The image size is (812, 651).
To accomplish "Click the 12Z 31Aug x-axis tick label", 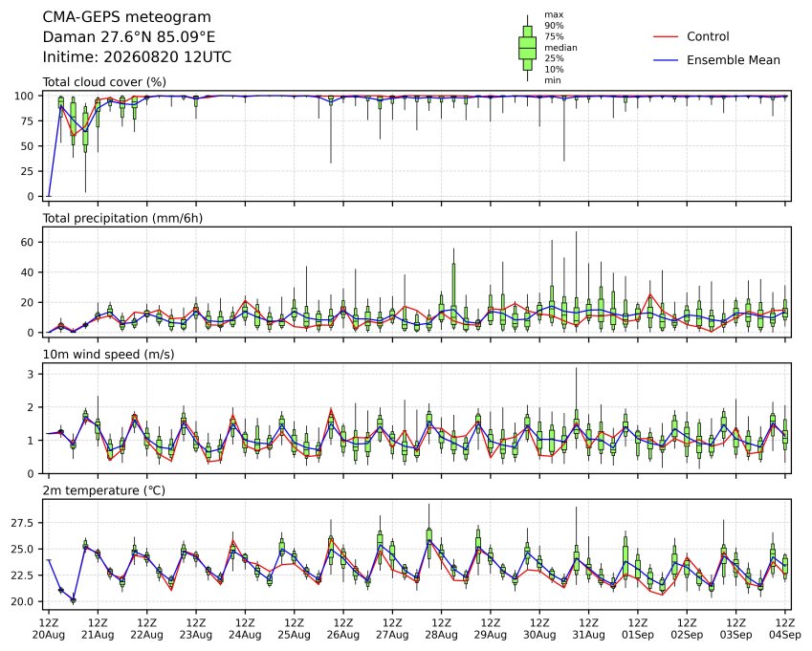I will pyautogui.click(x=588, y=628).
